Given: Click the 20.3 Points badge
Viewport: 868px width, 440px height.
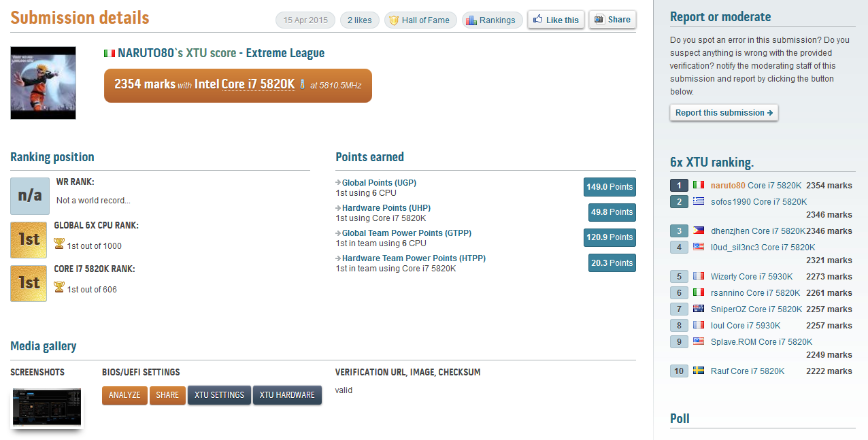Looking at the screenshot, I should point(612,263).
